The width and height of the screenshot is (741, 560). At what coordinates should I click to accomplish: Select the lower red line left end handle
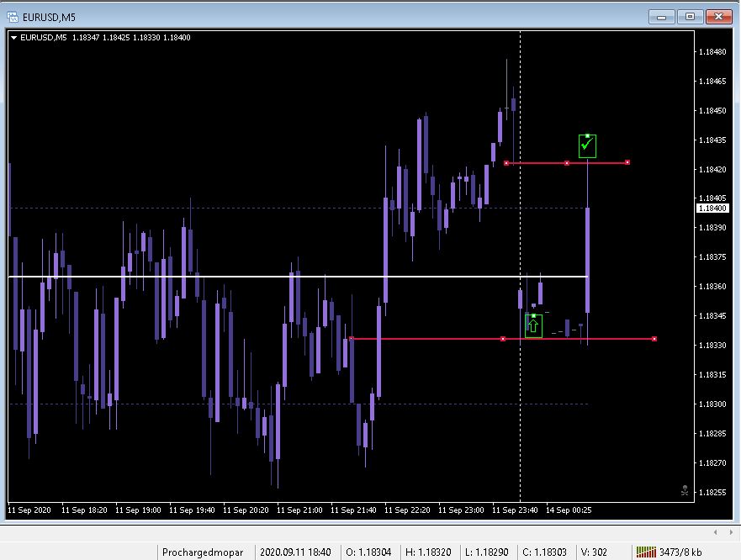[351, 338]
